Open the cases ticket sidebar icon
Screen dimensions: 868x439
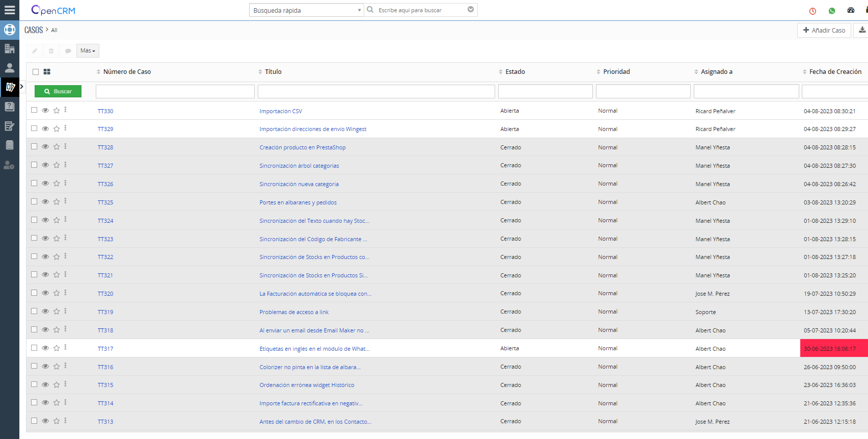[x=10, y=87]
